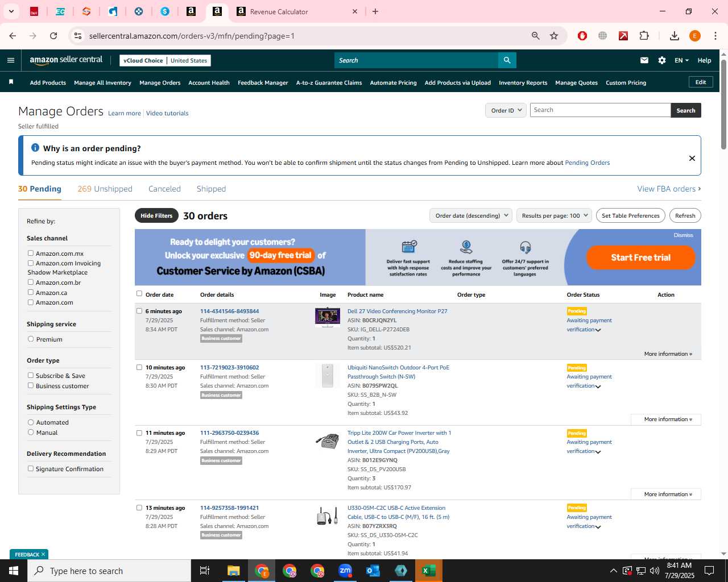View site information icon in address bar
This screenshot has width=728, height=582.
pos(78,36)
